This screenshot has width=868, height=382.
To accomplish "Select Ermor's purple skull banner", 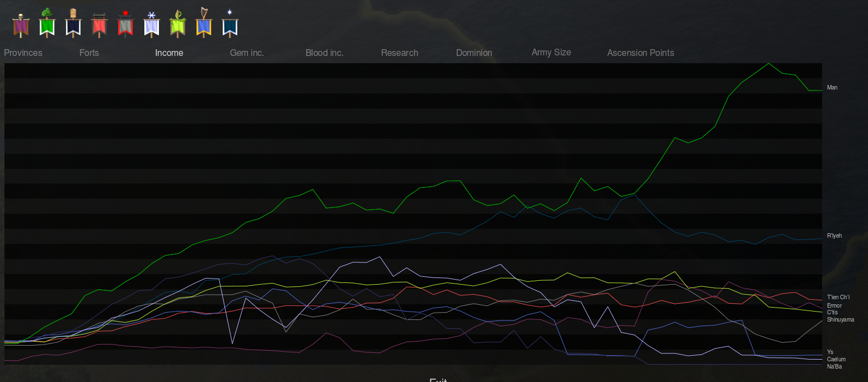I will (x=21, y=26).
